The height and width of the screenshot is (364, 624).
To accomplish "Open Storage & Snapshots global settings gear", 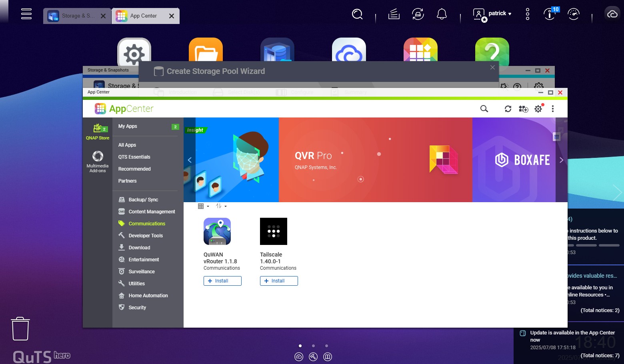I will 539,86.
